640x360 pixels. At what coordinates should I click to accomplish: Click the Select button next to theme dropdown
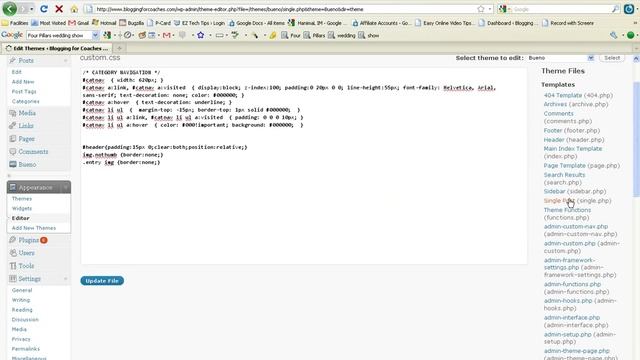(612, 58)
